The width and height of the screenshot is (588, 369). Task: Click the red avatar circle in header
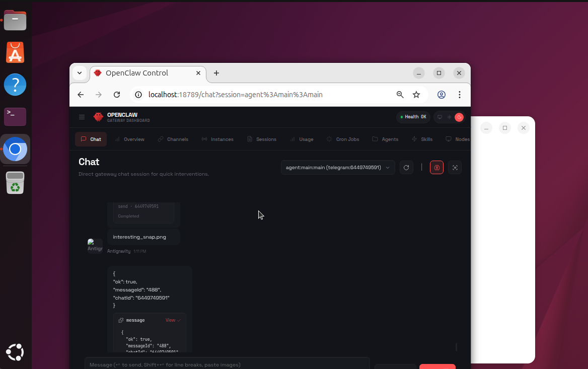coord(459,117)
